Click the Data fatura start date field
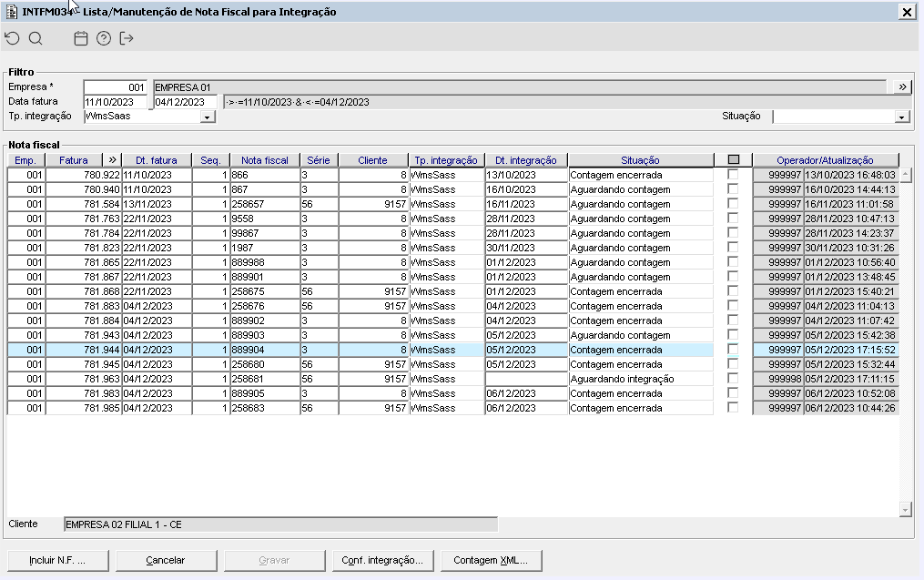The width and height of the screenshot is (924, 580). [115, 102]
